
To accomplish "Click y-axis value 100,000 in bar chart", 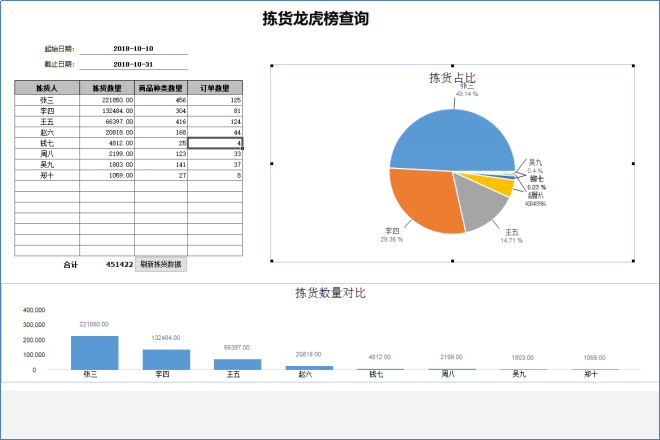I will pyautogui.click(x=34, y=355).
